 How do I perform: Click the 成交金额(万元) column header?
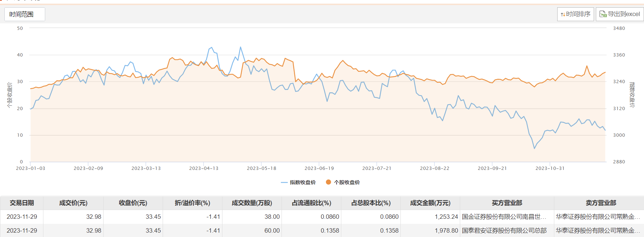[x=430, y=203]
